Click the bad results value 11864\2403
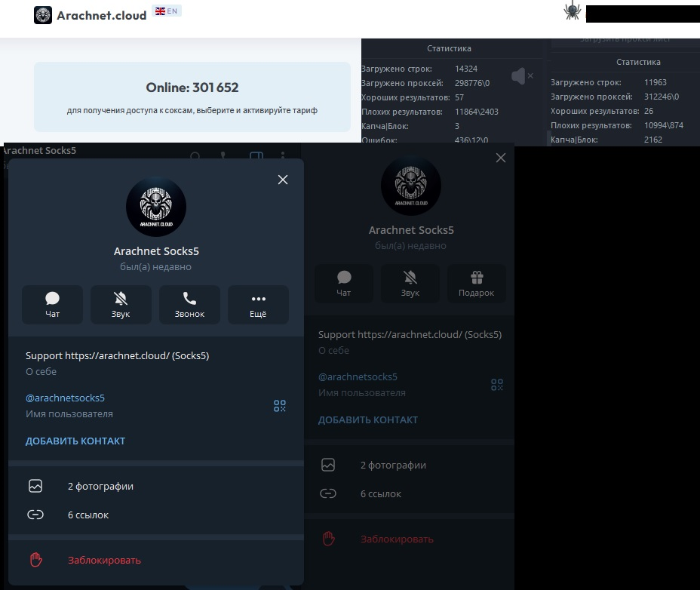 476,112
